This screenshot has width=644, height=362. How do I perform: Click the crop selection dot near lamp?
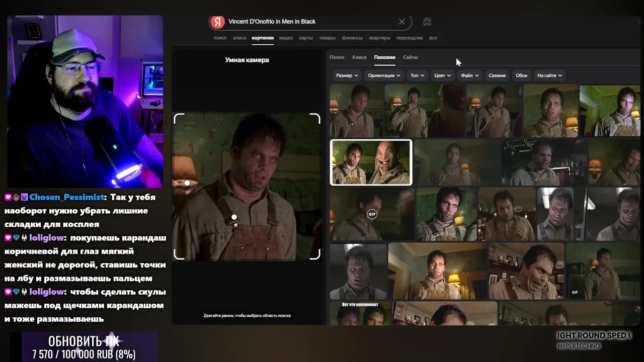187,183
